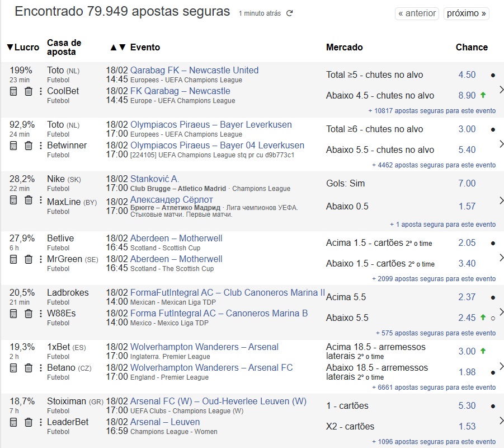Open the Александер Сёрлот event link
504x448 pixels.
pos(171,200)
